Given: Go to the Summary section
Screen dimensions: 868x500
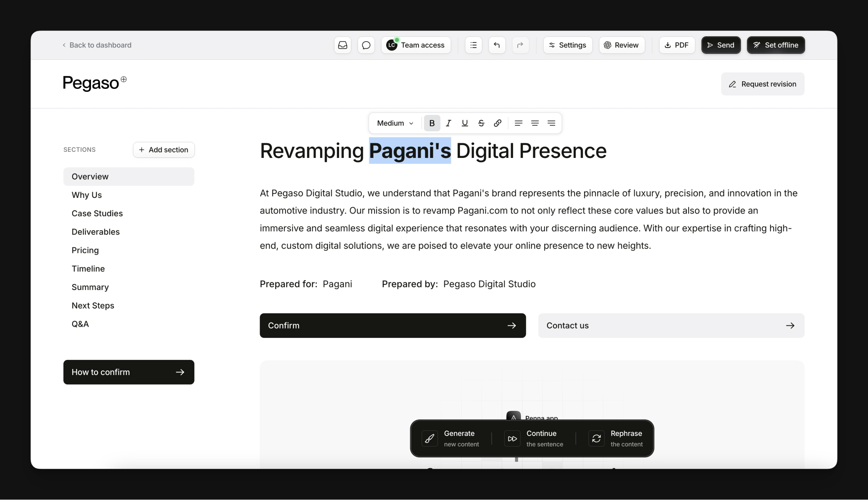Looking at the screenshot, I should click(x=90, y=287).
